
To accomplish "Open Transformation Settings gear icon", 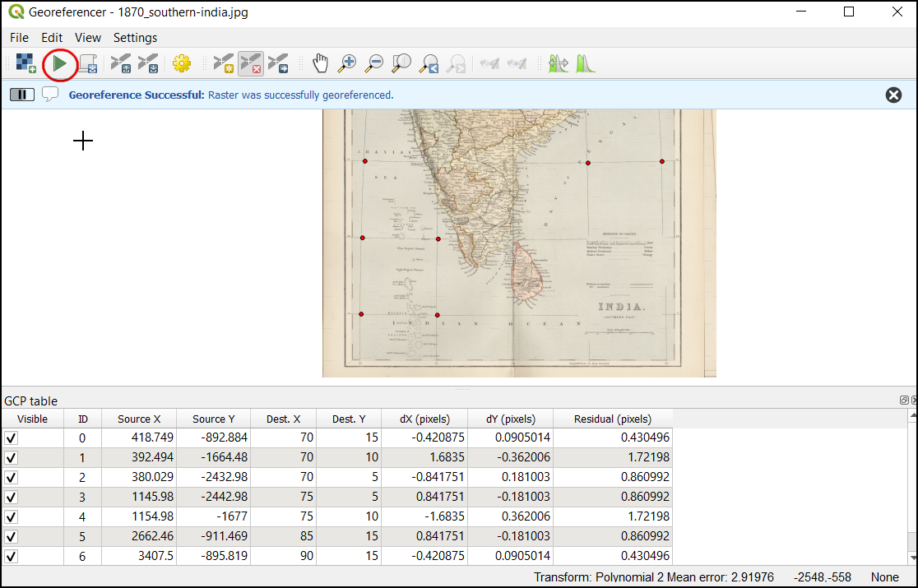I will pos(181,63).
